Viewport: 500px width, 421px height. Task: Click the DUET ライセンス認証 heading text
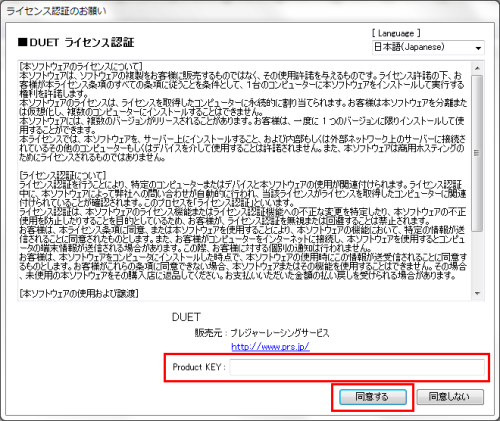82,43
